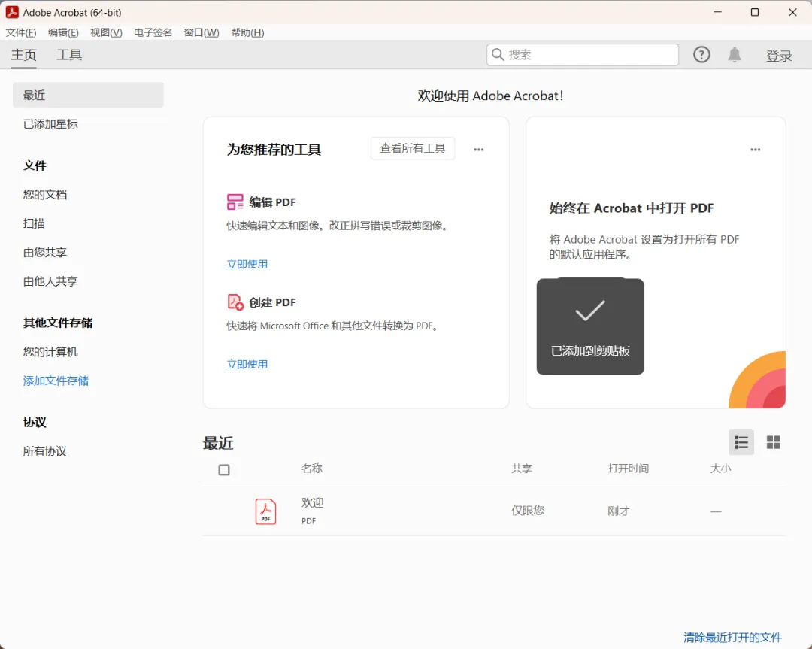Open the 窗口(W) menu
The height and width of the screenshot is (649, 812).
point(201,32)
